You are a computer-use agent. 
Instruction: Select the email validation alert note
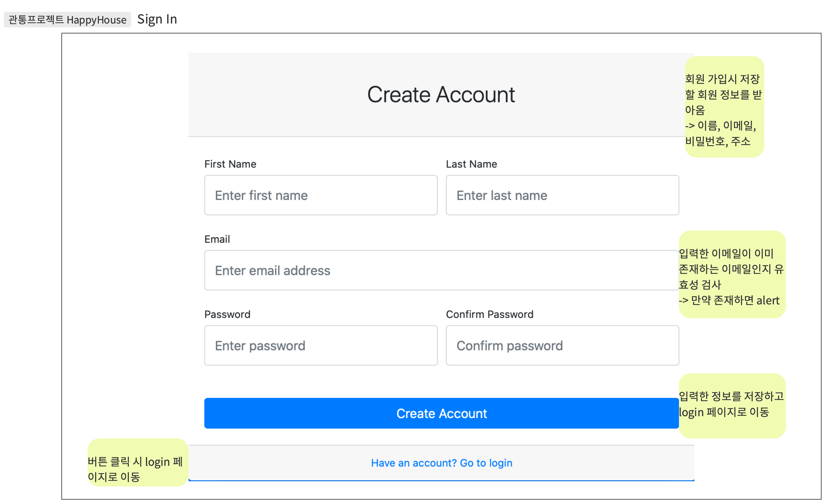[x=732, y=274]
